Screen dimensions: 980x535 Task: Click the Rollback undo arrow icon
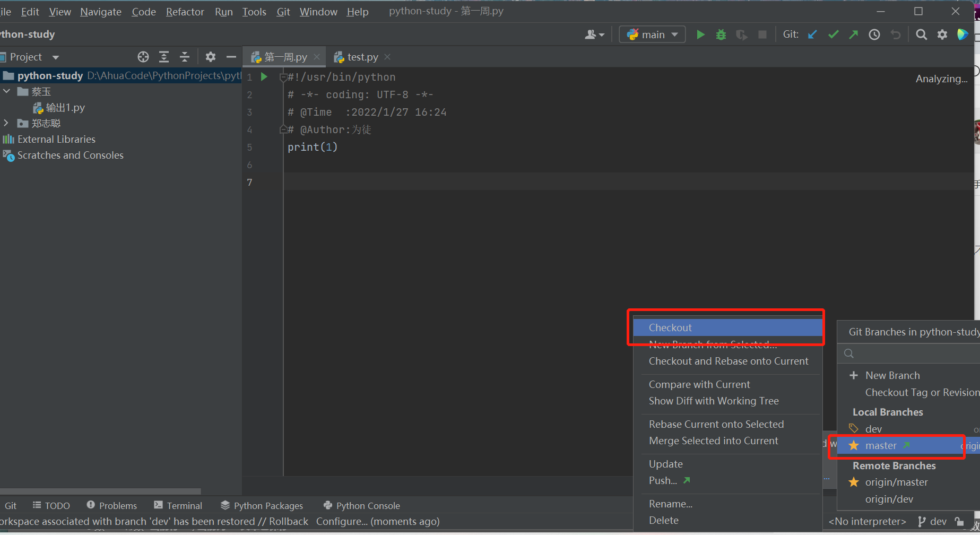pyautogui.click(x=896, y=34)
